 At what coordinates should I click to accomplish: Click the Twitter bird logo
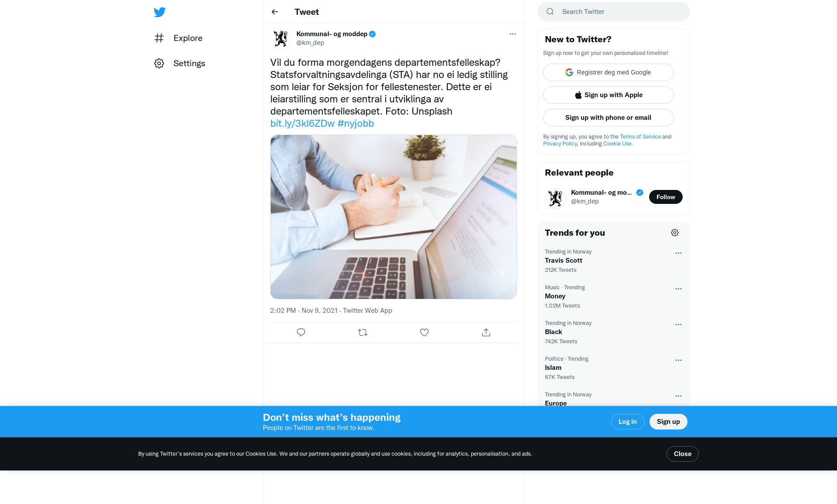tap(160, 12)
